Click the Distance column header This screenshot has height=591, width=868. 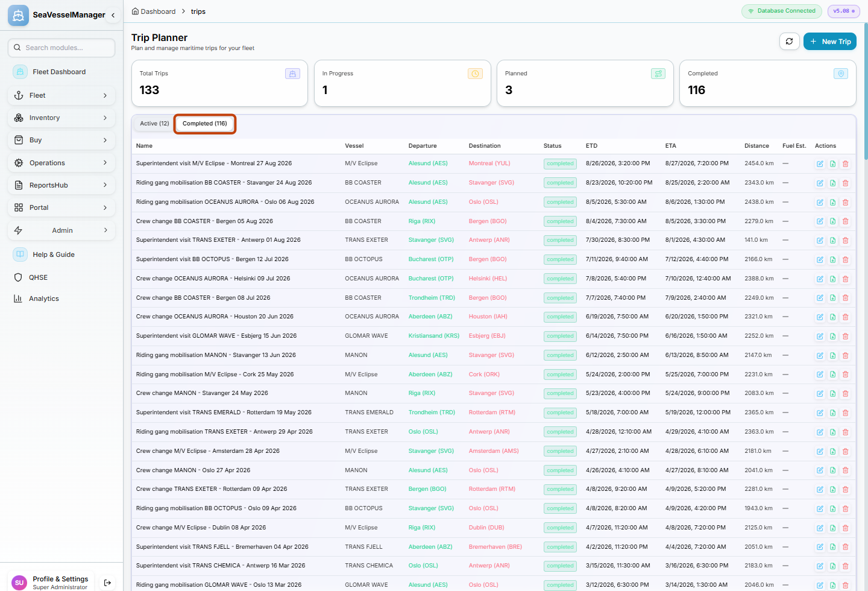756,146
